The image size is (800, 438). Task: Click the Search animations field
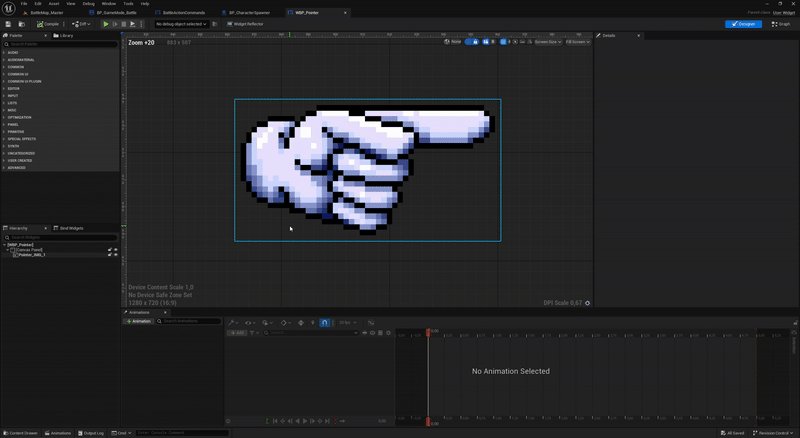pos(188,321)
